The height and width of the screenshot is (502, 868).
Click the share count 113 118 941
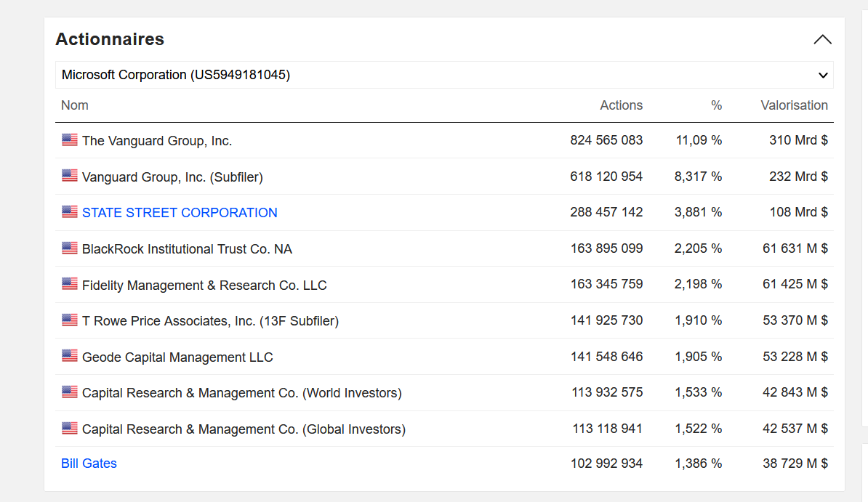coord(607,428)
